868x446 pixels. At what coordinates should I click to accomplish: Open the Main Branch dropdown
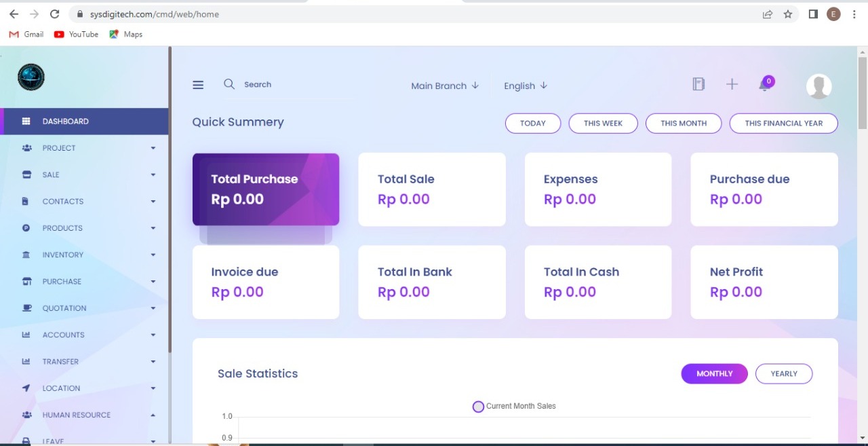coord(445,86)
